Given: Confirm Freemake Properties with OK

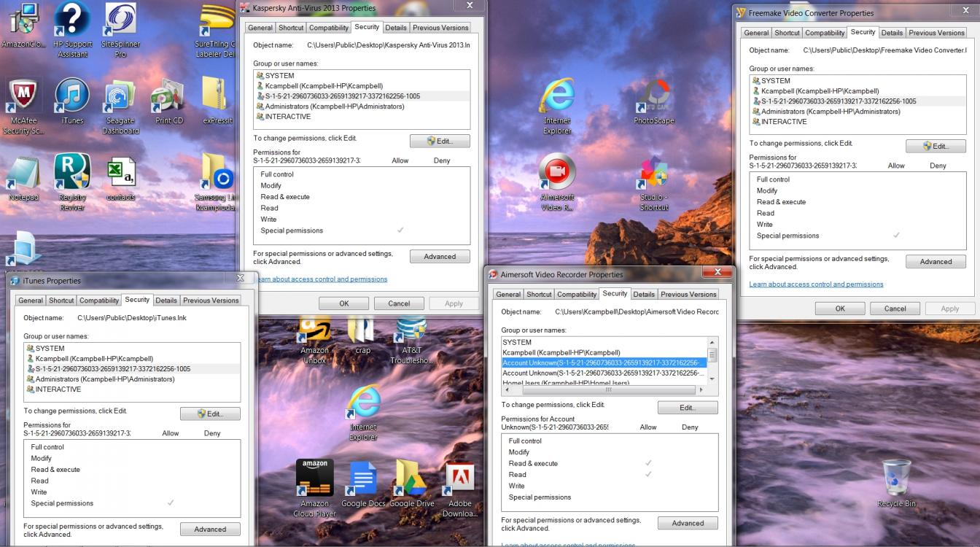Looking at the screenshot, I should point(840,309).
